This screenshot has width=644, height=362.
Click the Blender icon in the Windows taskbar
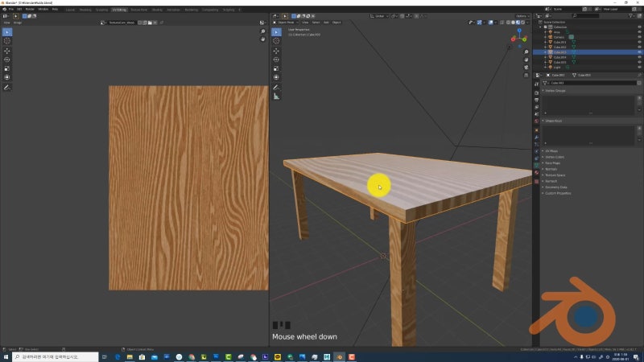point(339,357)
